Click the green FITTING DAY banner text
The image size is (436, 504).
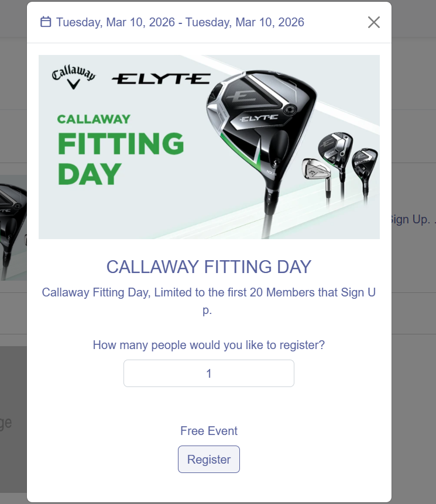(x=121, y=157)
